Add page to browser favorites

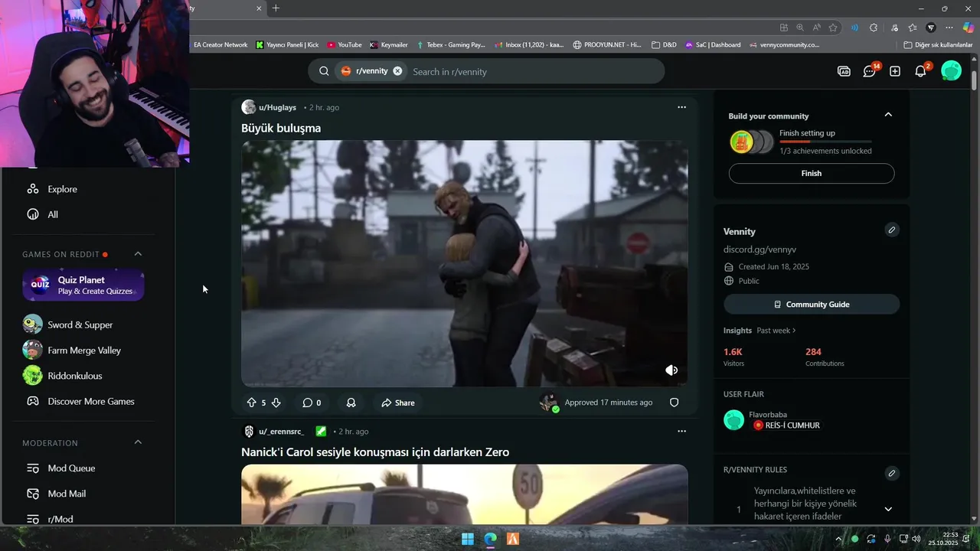click(x=833, y=27)
